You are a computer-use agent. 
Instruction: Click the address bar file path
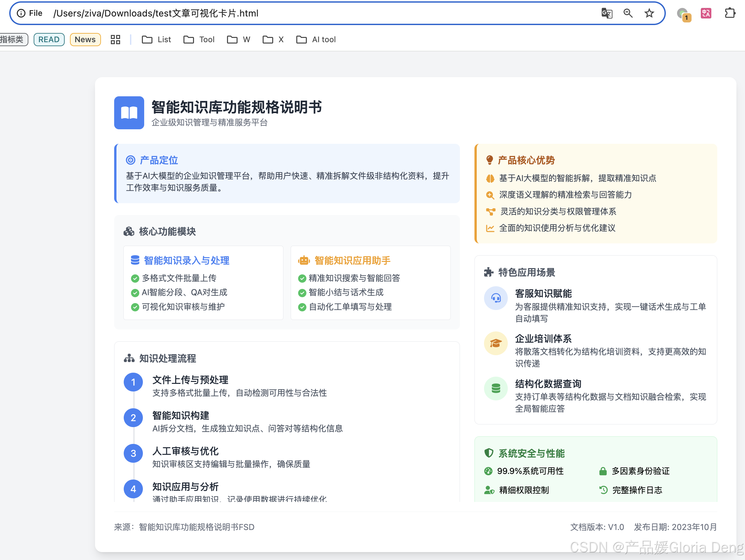point(156,13)
